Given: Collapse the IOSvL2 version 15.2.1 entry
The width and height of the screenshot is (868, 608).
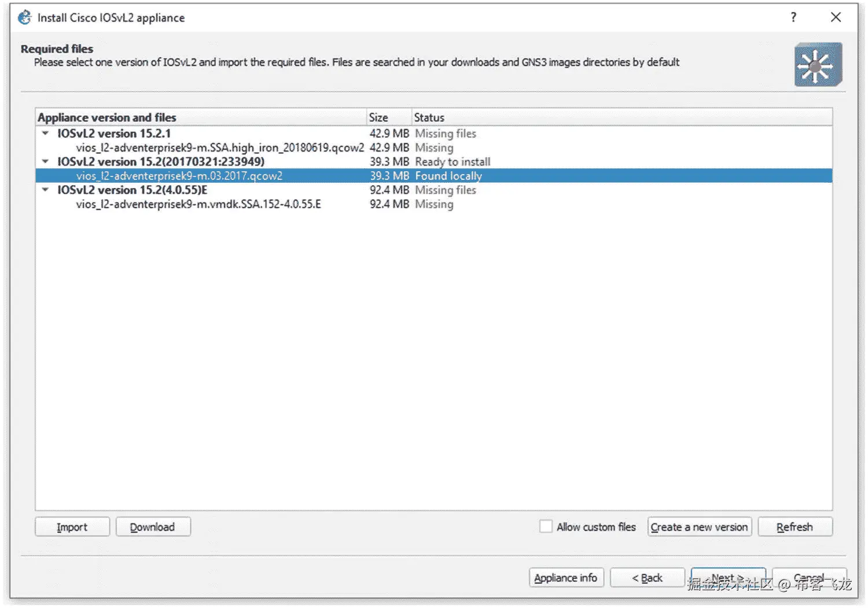Looking at the screenshot, I should click(x=45, y=133).
